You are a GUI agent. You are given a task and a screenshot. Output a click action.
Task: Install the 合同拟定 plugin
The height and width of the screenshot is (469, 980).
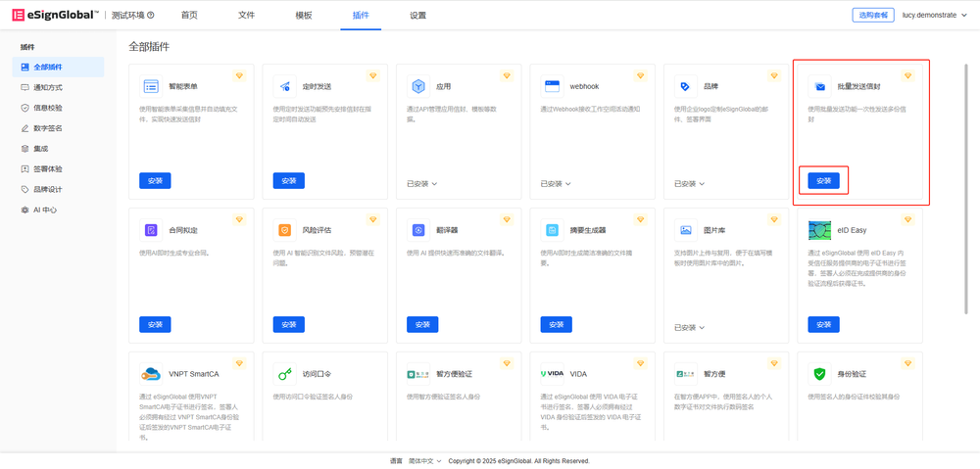(155, 324)
